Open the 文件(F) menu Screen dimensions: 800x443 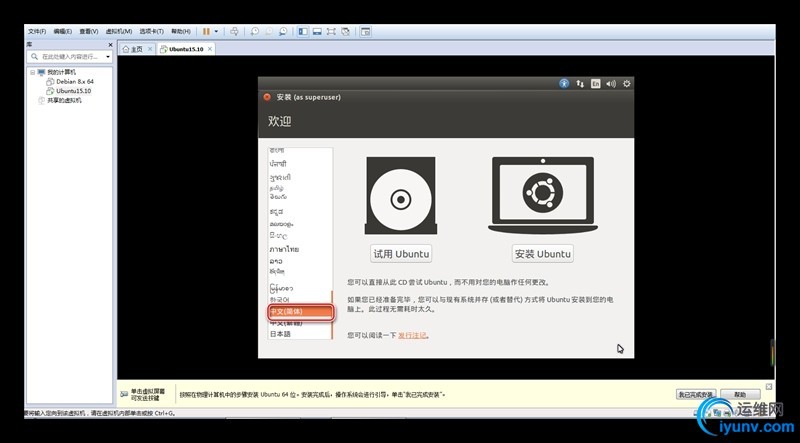pyautogui.click(x=37, y=32)
